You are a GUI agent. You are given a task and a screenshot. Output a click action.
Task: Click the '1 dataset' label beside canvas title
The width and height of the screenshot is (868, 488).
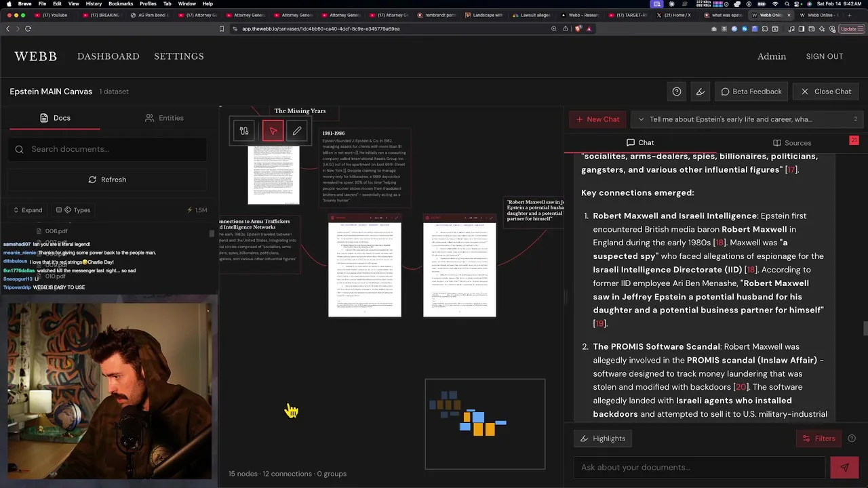[114, 91]
